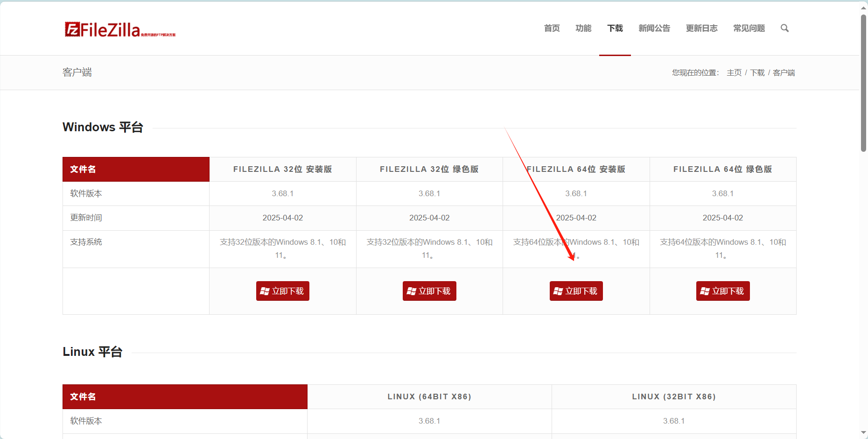
Task: Click 更新时间 row label
Action: pyautogui.click(x=86, y=218)
